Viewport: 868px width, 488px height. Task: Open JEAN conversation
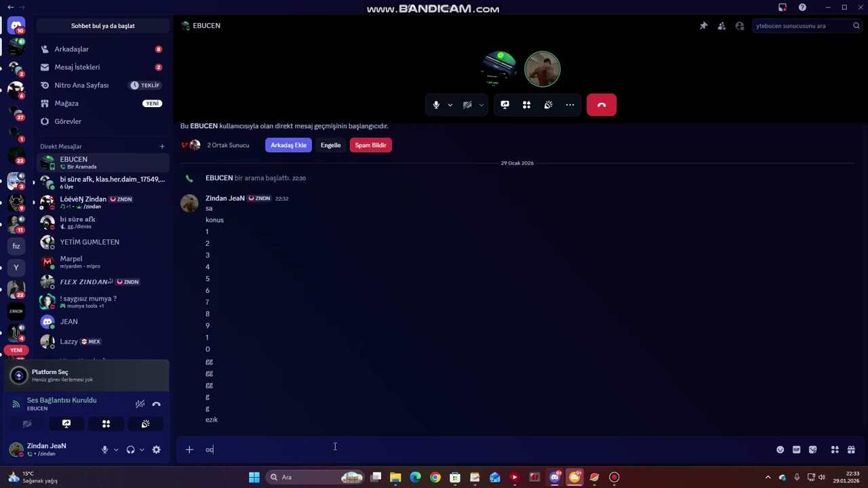click(x=103, y=321)
